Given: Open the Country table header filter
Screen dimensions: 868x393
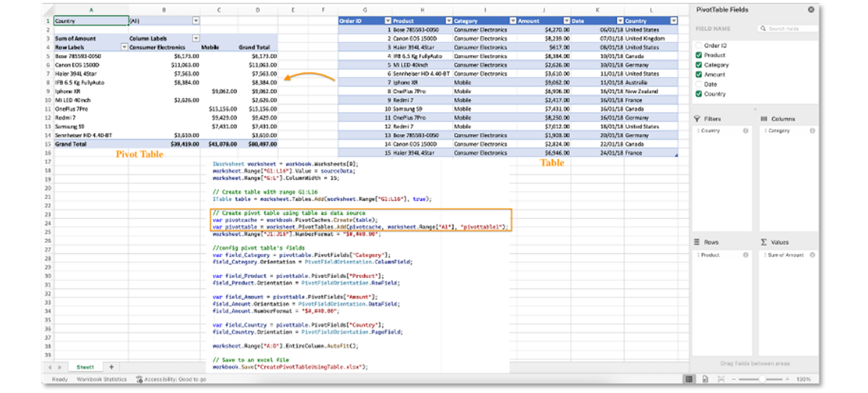Looking at the screenshot, I should coord(673,20).
